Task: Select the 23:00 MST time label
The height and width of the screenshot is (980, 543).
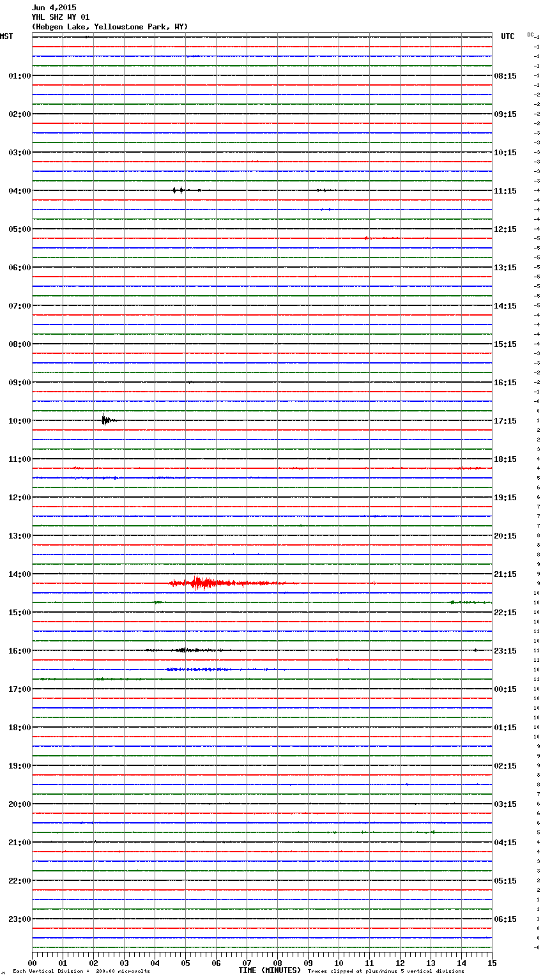Action: (x=19, y=919)
